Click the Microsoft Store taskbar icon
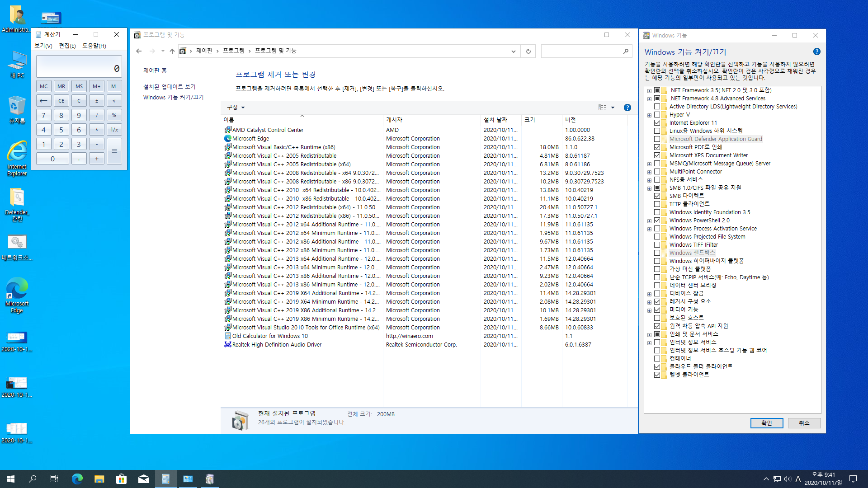 [x=121, y=479]
